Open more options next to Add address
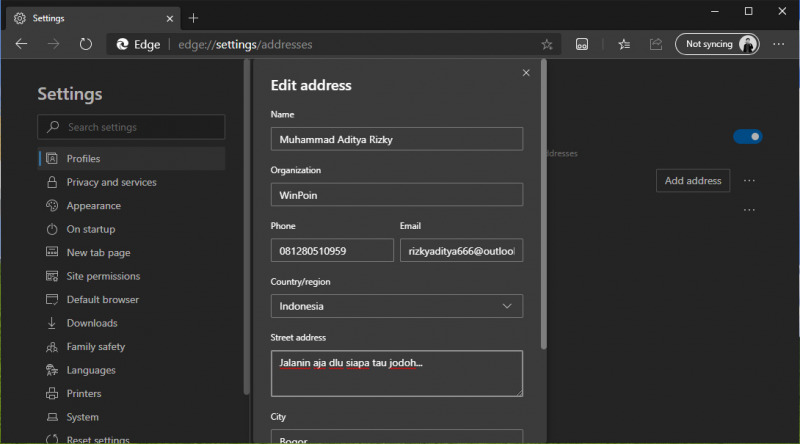 click(749, 181)
